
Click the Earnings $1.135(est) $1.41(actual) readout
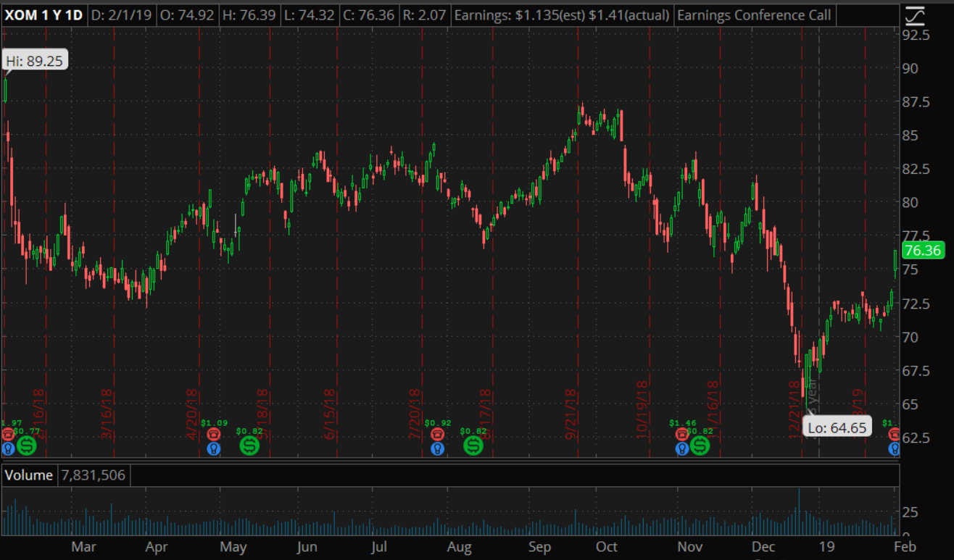tap(562, 15)
